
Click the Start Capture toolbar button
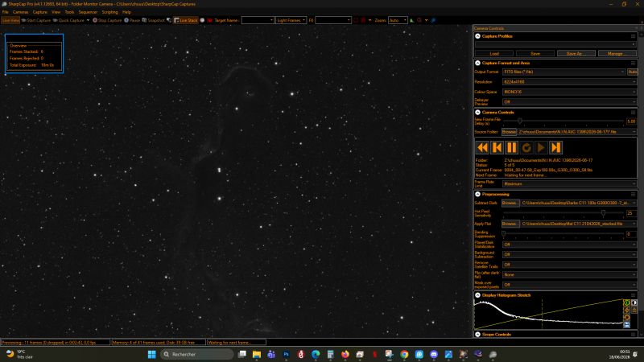coord(35,20)
